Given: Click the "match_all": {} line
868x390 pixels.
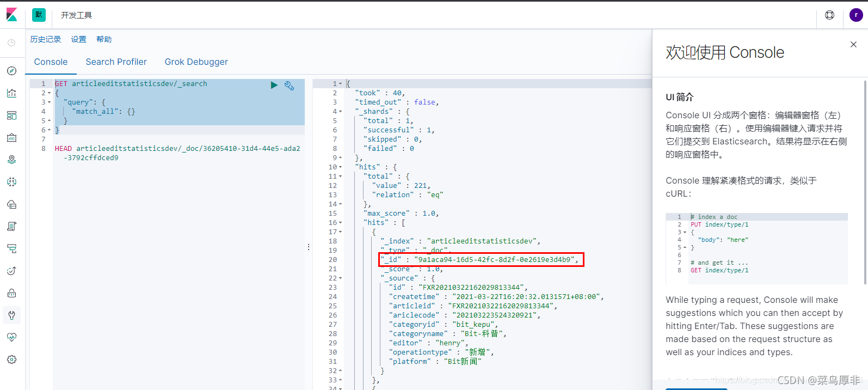Looking at the screenshot, I should click(x=103, y=112).
